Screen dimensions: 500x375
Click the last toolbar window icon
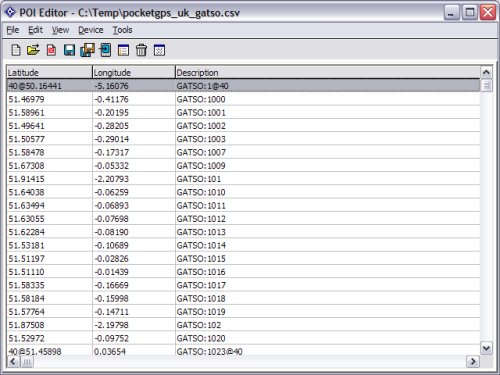[159, 50]
